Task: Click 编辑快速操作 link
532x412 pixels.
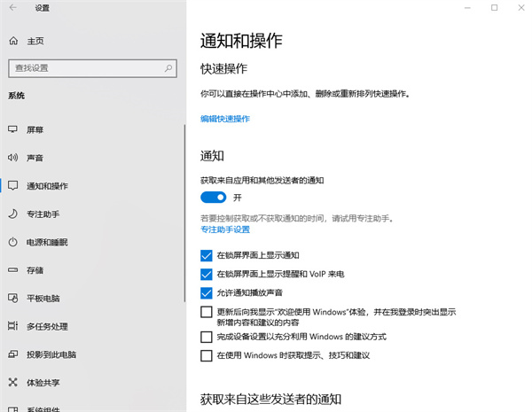Action: tap(225, 119)
